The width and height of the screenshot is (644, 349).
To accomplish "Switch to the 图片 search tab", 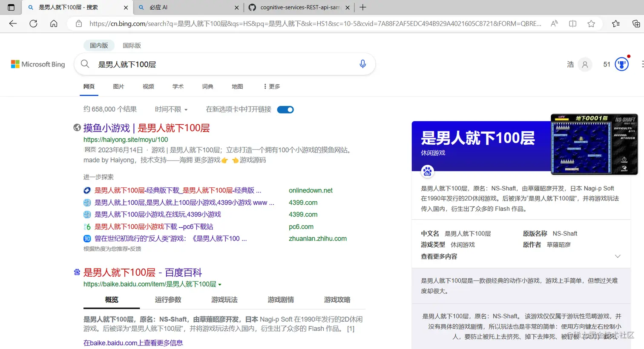I will 118,86.
